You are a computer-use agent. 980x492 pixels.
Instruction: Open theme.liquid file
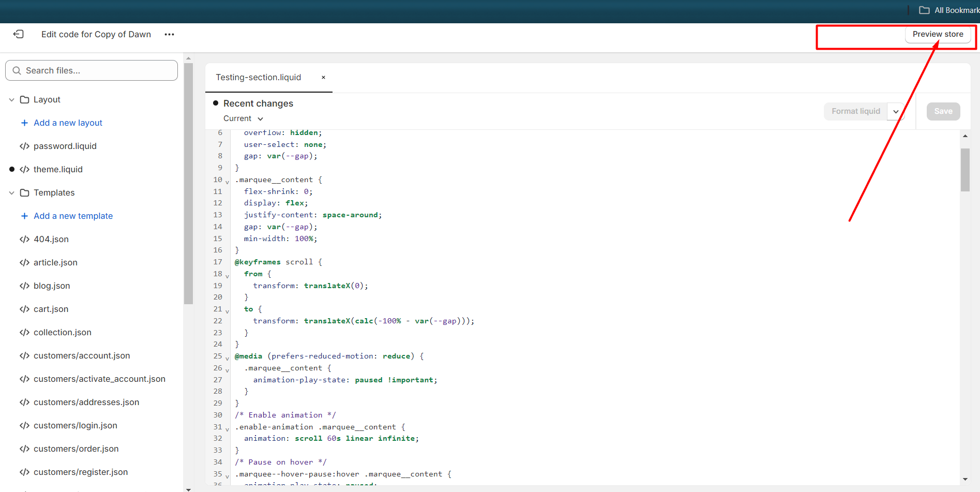pyautogui.click(x=58, y=169)
